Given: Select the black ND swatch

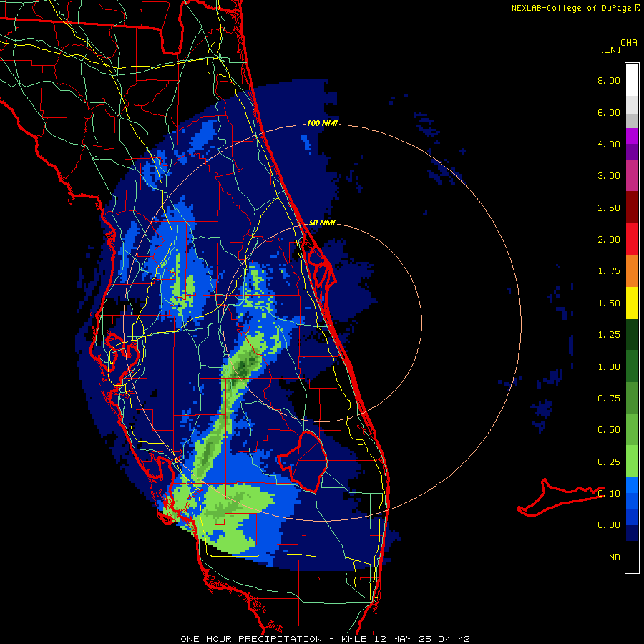Looking at the screenshot, I should pyautogui.click(x=632, y=557).
